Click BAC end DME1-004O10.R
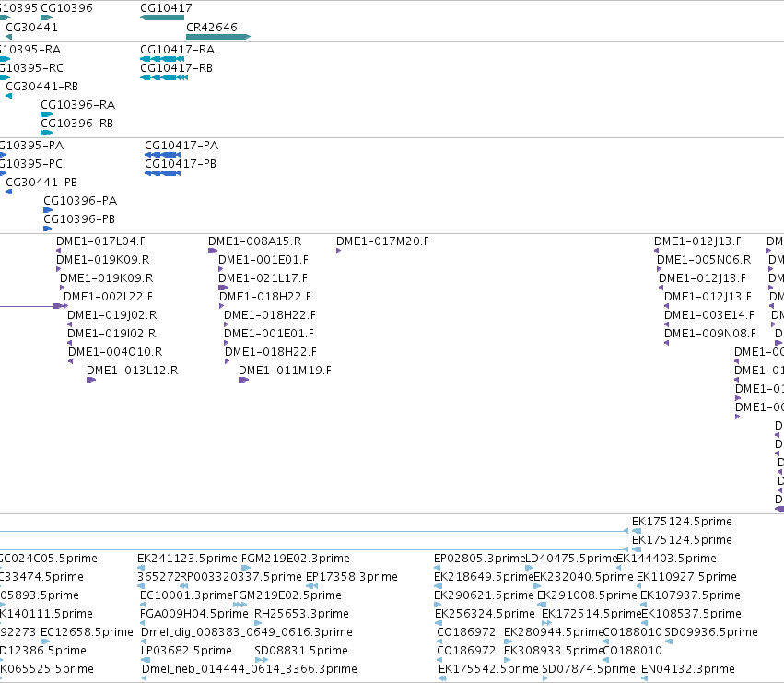Image resolution: width=784 pixels, height=683 pixels. pyautogui.click(x=115, y=352)
